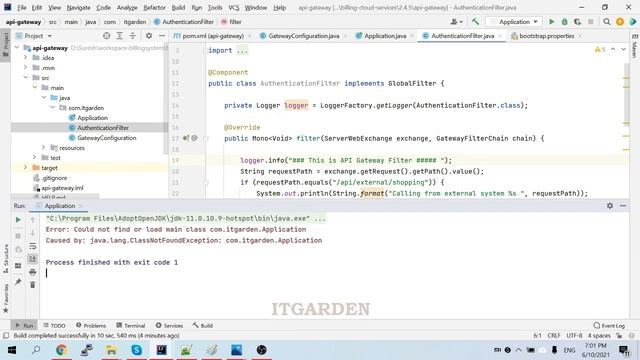
Task: Select GatewayConfiguration in project tree
Action: 107,138
